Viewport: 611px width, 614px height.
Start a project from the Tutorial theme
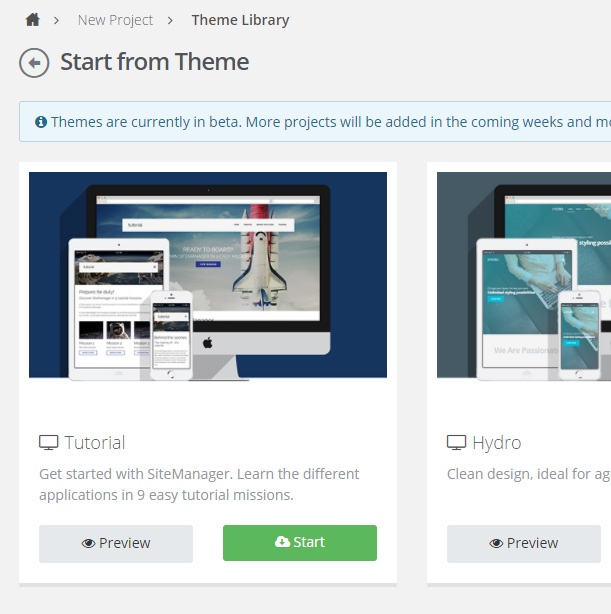(x=300, y=543)
